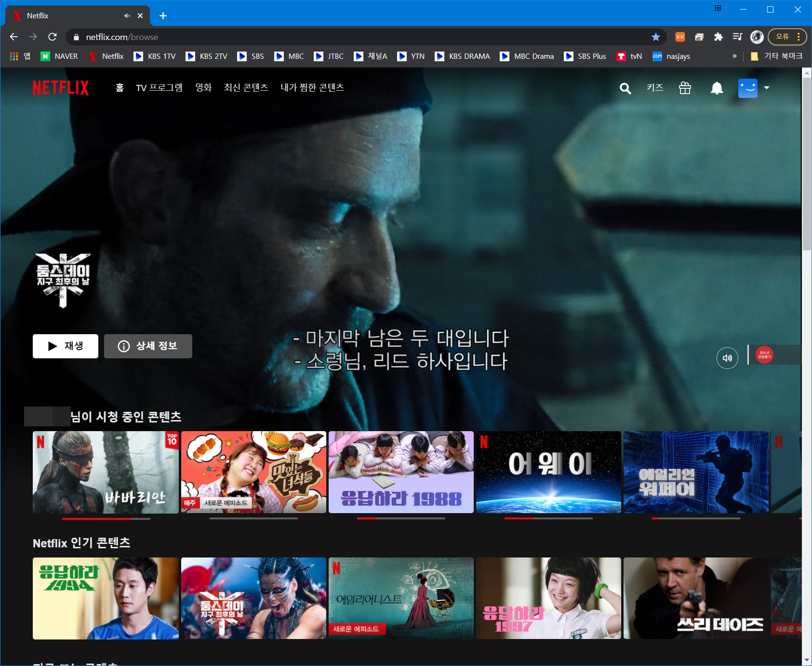Open the Netflix bookmark
The height and width of the screenshot is (666, 812).
click(106, 56)
